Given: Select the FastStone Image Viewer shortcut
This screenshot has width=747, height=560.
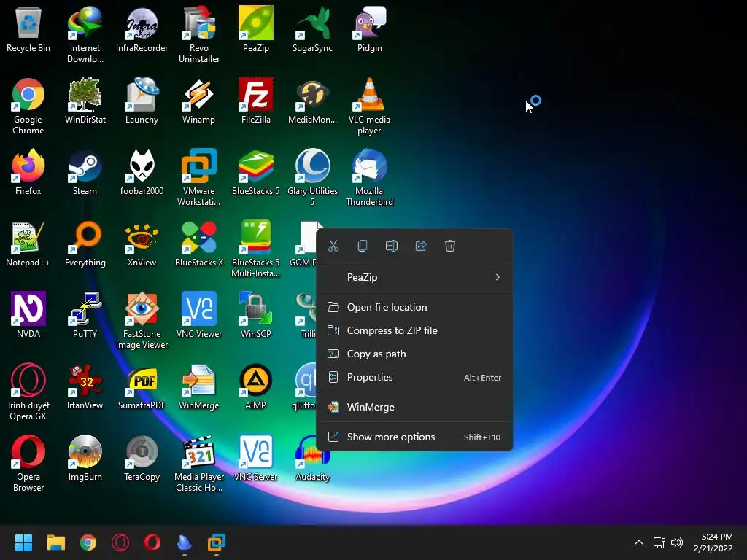Looking at the screenshot, I should coord(142,321).
